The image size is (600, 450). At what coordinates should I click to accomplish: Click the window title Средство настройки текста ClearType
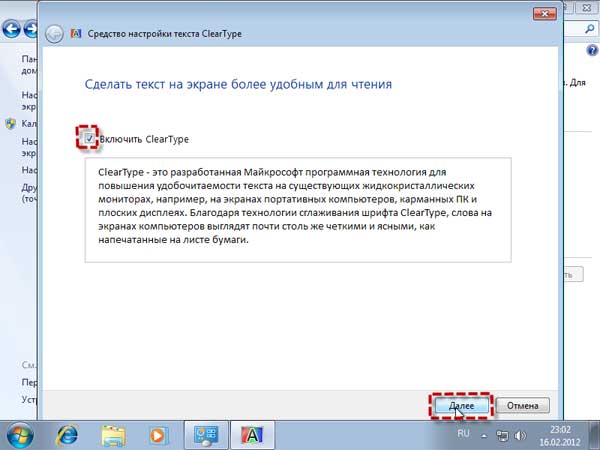tap(165, 34)
